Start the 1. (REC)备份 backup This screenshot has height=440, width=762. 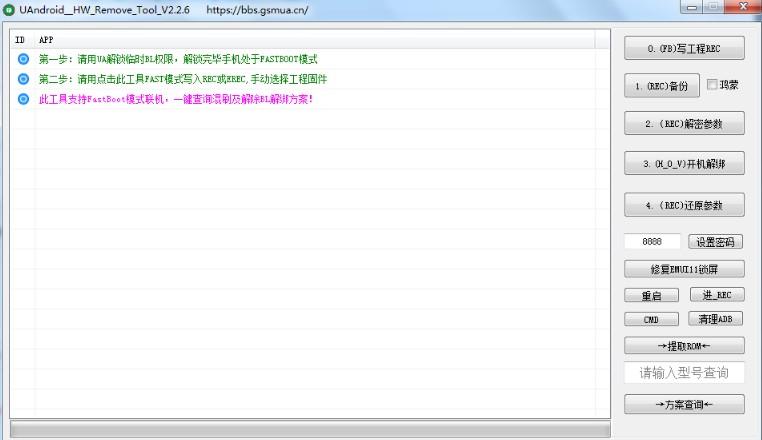662,86
